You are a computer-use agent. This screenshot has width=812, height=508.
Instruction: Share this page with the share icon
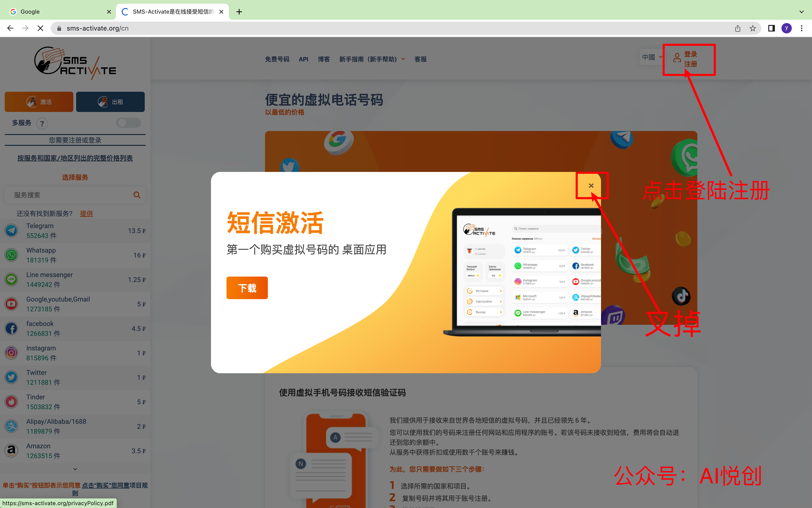click(x=738, y=28)
